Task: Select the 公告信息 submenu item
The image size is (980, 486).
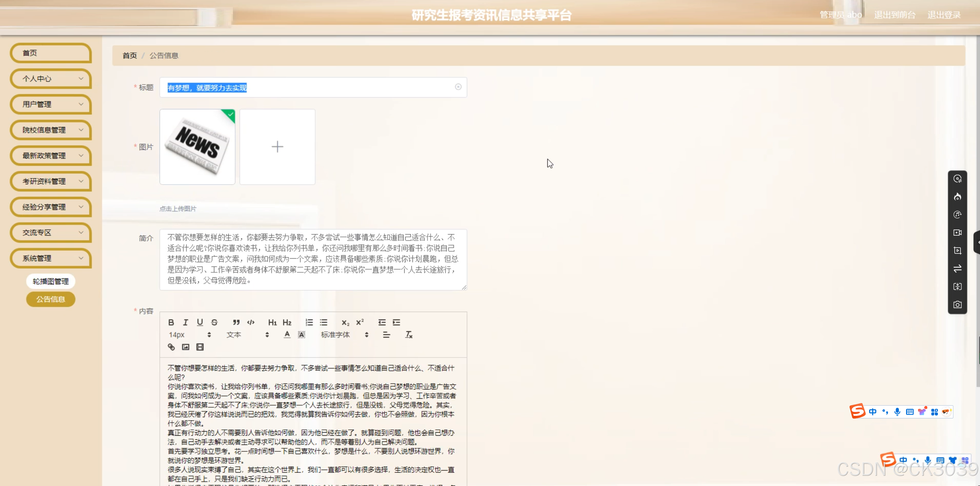Action: tap(51, 299)
